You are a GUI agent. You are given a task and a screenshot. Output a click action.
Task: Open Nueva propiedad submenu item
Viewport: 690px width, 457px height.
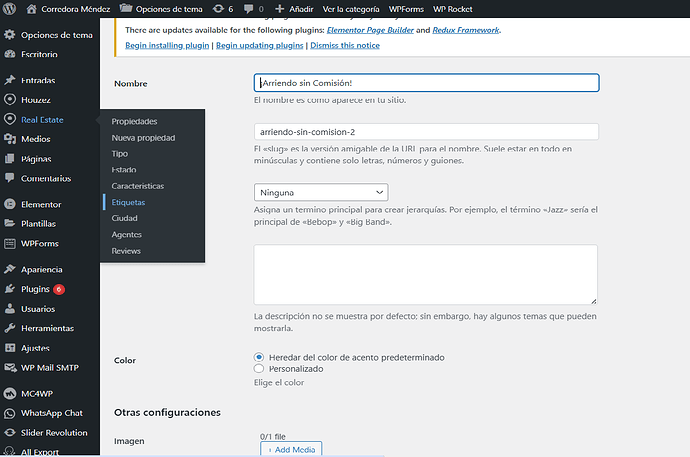coord(143,137)
